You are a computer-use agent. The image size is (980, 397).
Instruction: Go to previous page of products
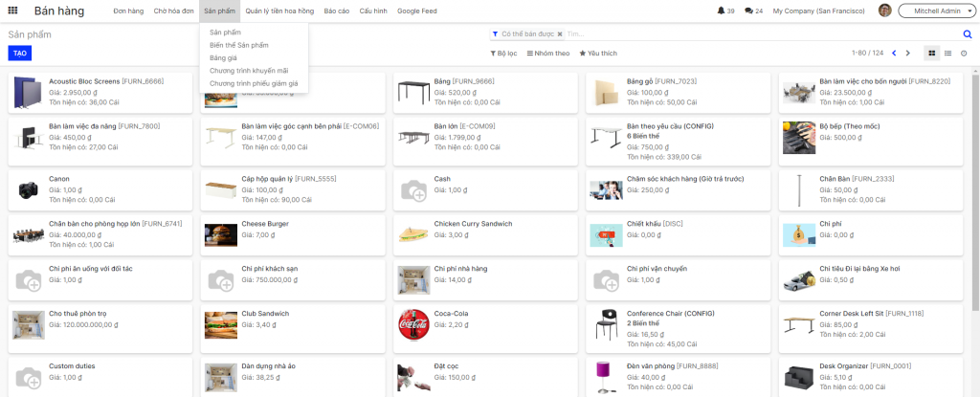point(894,54)
